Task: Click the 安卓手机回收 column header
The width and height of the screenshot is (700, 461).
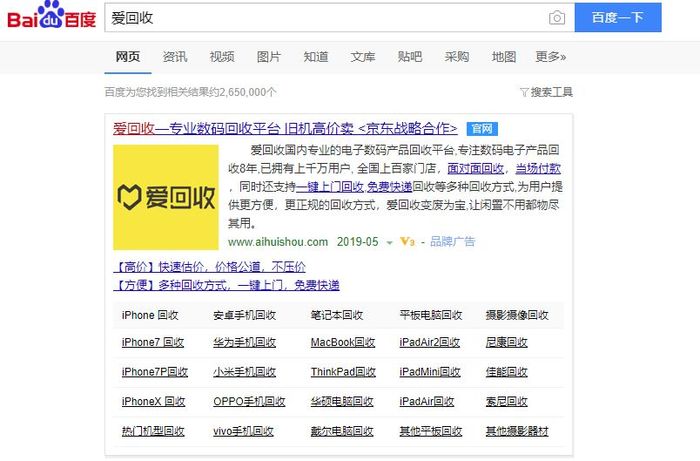Action: click(x=244, y=315)
